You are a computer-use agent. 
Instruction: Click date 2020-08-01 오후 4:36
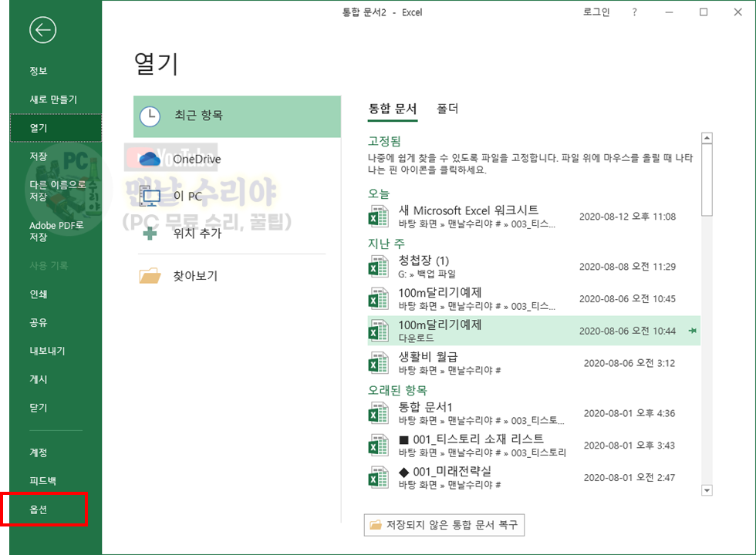(x=629, y=413)
